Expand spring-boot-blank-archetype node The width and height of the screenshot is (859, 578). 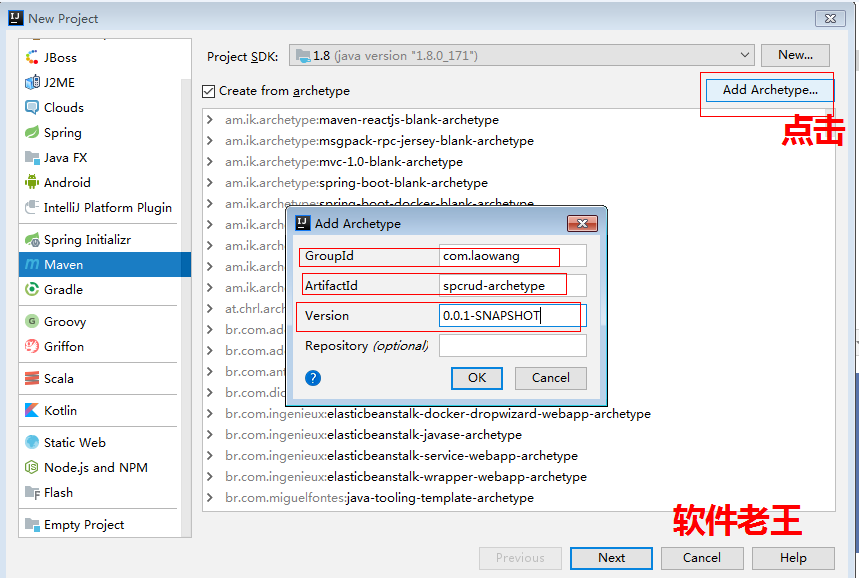point(210,182)
